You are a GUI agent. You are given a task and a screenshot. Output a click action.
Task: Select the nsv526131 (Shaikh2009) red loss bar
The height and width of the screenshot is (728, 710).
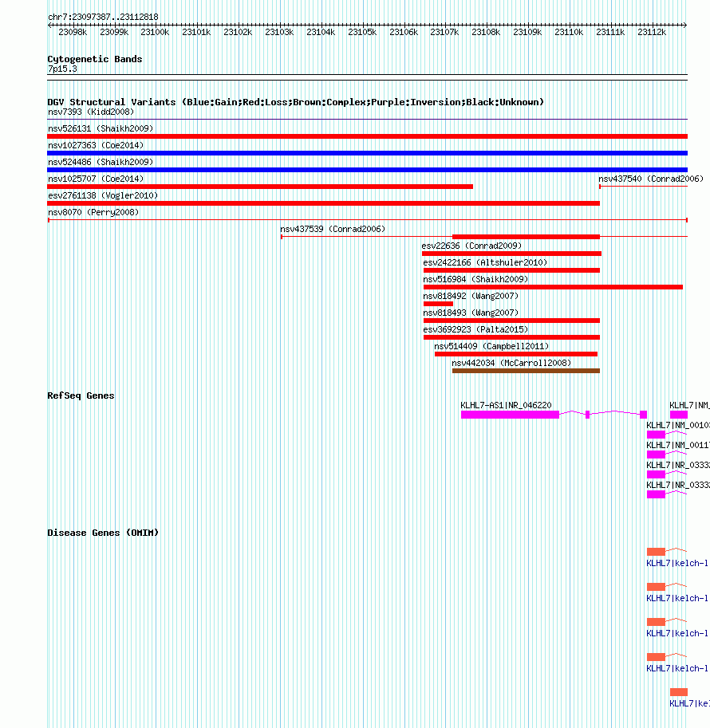(367, 136)
